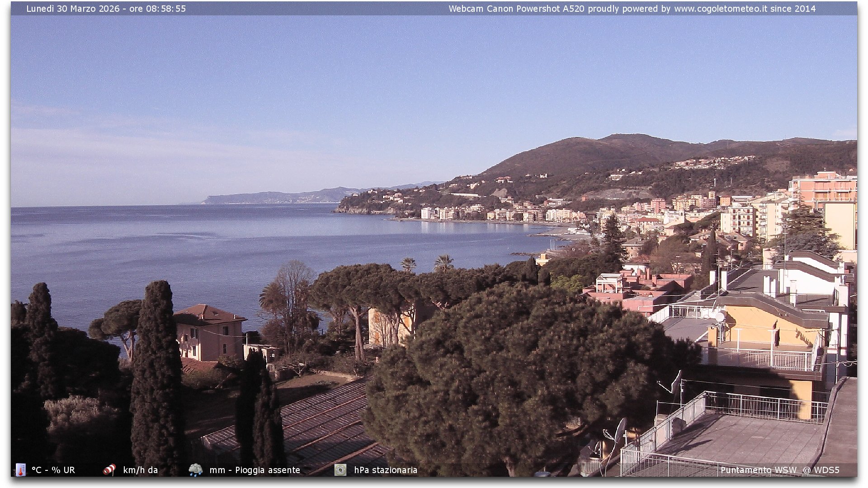Viewport: 868px width, 488px height.
Task: Select the km/h da wind label
Action: [141, 470]
